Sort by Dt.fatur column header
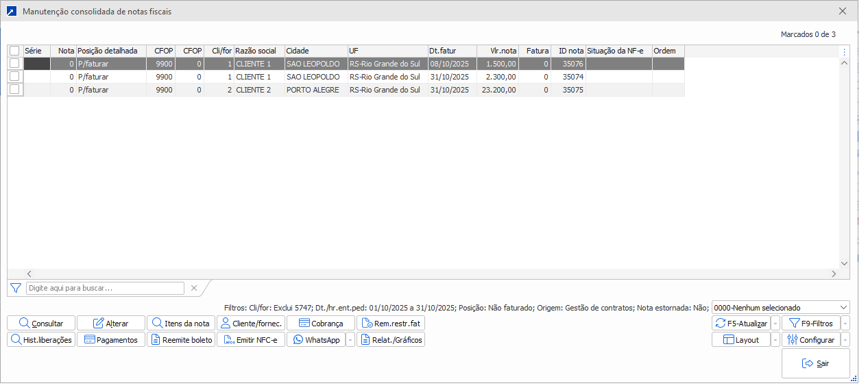Image resolution: width=868 pixels, height=388 pixels. 452,51
